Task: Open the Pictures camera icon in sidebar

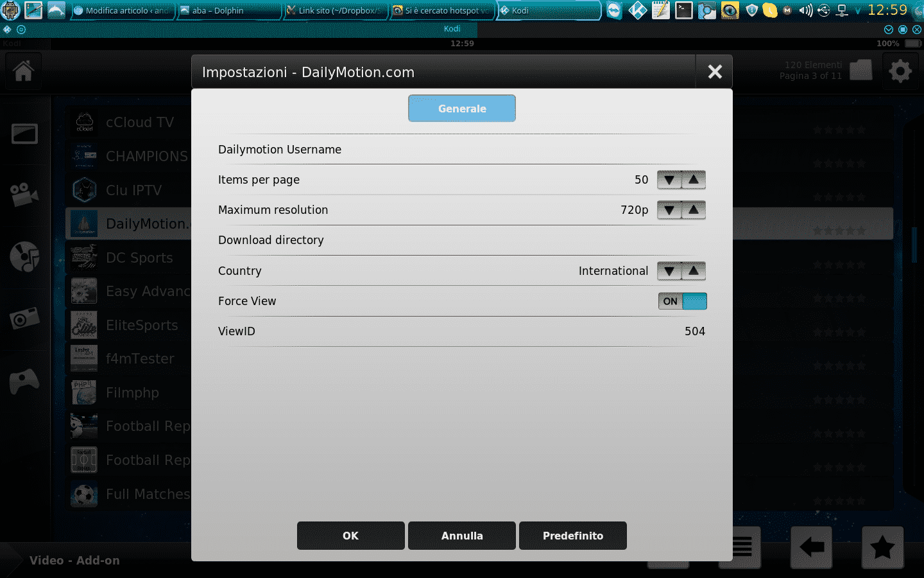Action: pos(24,318)
